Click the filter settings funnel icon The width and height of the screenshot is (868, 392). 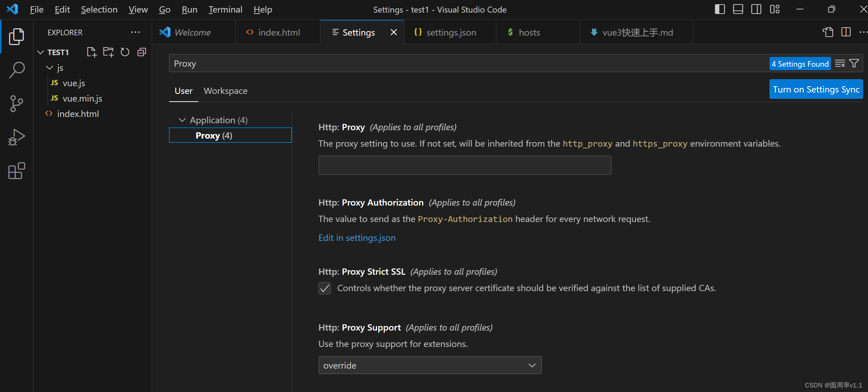coord(854,64)
